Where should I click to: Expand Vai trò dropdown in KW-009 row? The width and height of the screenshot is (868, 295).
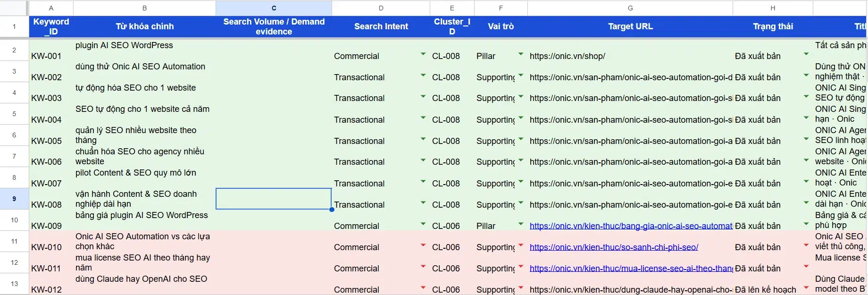point(521,224)
